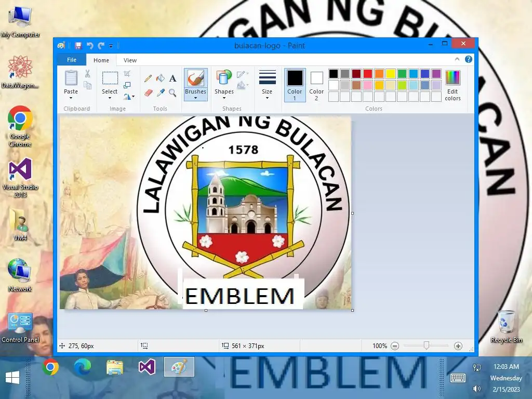Click the Size line thickness icon
This screenshot has height=399, width=532.
point(268,77)
